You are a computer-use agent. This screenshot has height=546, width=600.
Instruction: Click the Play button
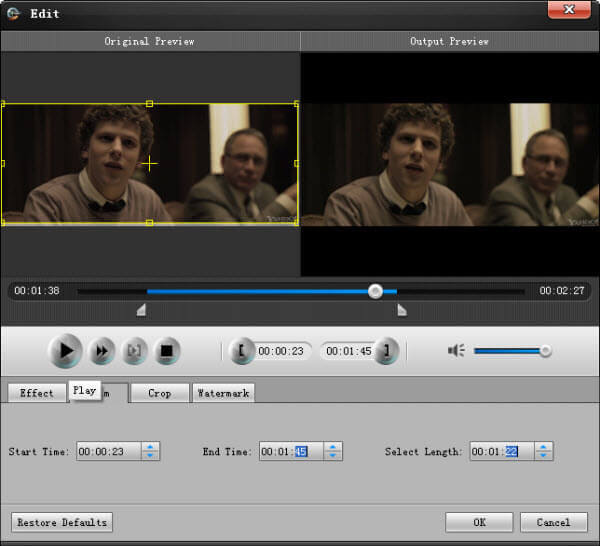pyautogui.click(x=65, y=350)
